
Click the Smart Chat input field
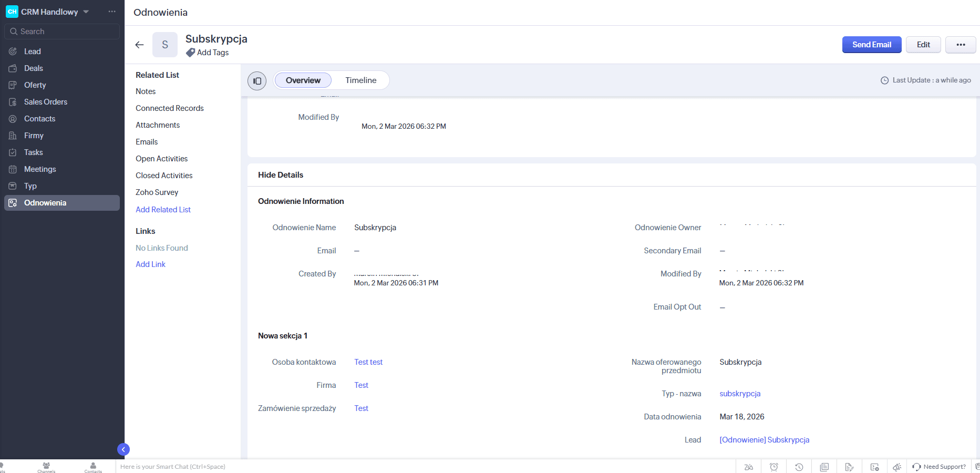(210, 467)
